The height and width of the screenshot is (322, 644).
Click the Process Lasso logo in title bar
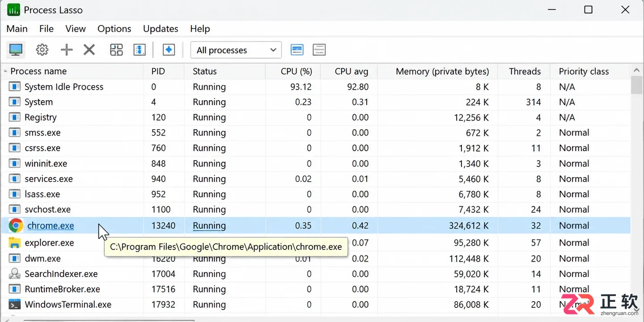(x=13, y=10)
